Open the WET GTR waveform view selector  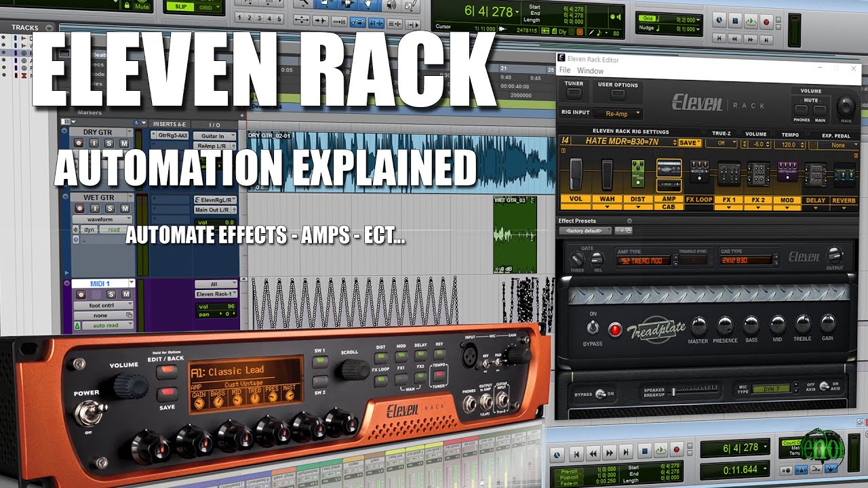(102, 220)
